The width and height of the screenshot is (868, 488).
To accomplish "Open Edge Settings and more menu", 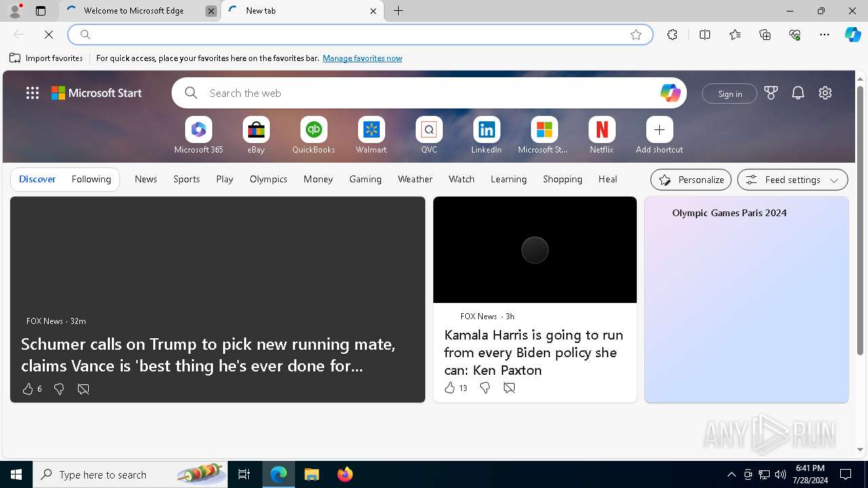I will [x=825, y=35].
